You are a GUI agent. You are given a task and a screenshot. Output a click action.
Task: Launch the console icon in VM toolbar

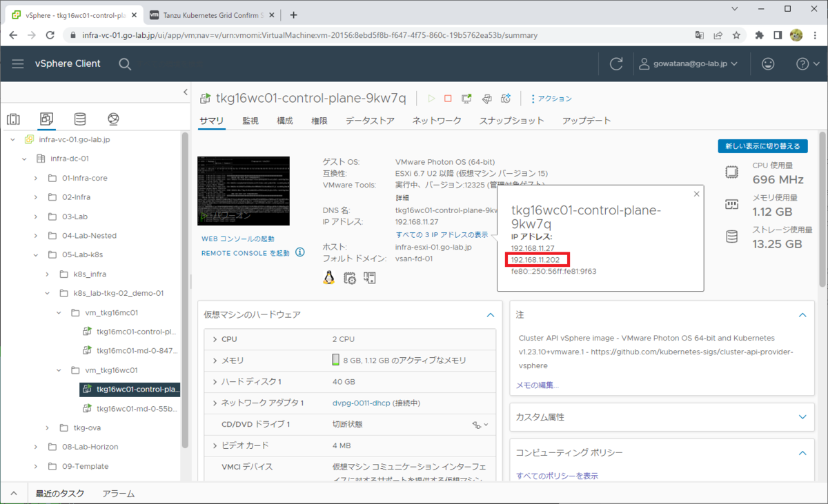[x=467, y=99]
